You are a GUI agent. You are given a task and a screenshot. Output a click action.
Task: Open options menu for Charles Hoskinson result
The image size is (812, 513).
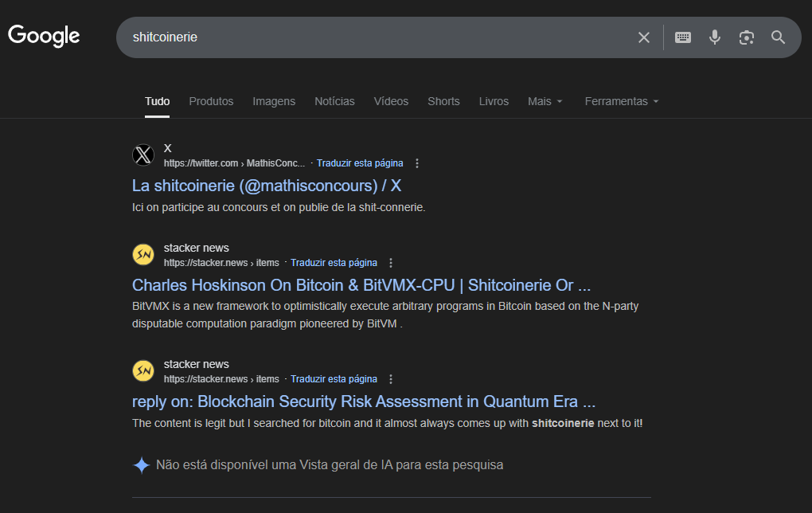[391, 263]
